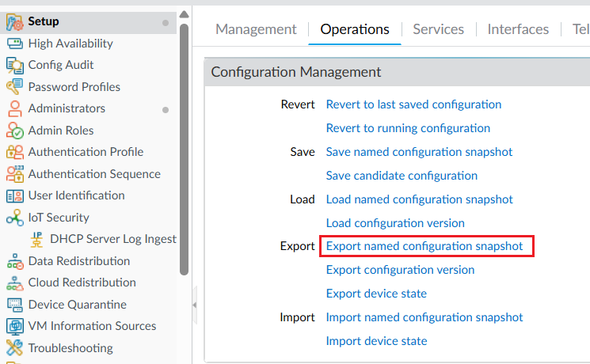Image resolution: width=590 pixels, height=364 pixels.
Task: Open Data Redistribution
Action: pyautogui.click(x=79, y=261)
